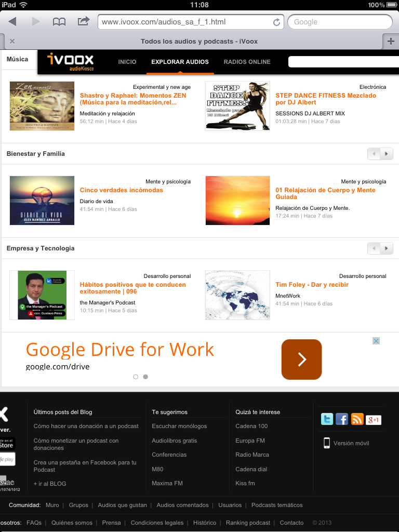This screenshot has height=532, width=399.
Task: Click the Google +1 icon
Action: click(374, 420)
